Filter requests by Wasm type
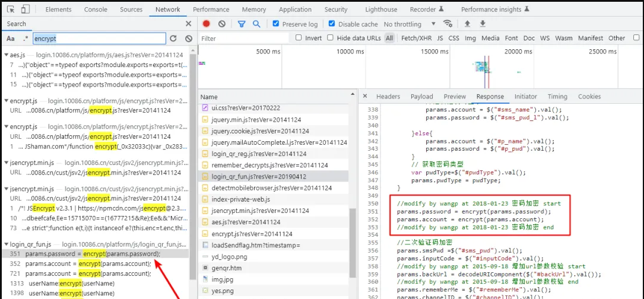The width and height of the screenshot is (644, 299). [563, 38]
